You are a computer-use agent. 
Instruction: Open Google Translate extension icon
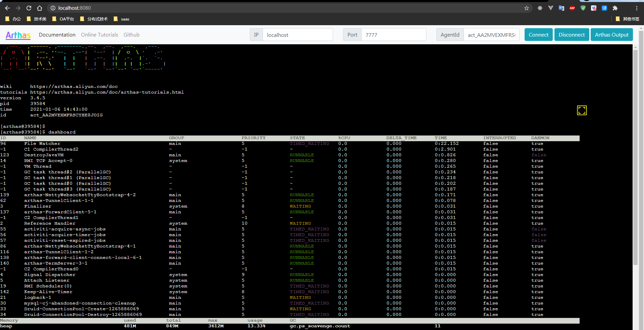click(x=561, y=8)
